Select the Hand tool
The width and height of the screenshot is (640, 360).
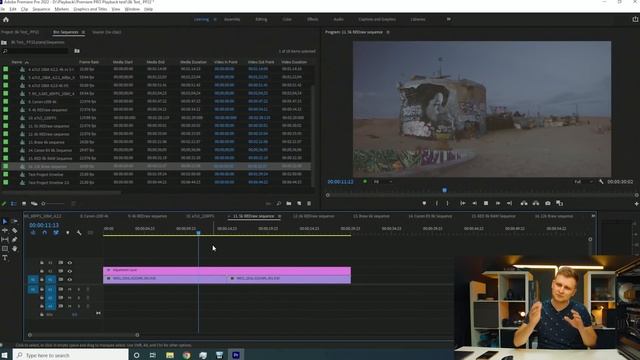coord(14,249)
